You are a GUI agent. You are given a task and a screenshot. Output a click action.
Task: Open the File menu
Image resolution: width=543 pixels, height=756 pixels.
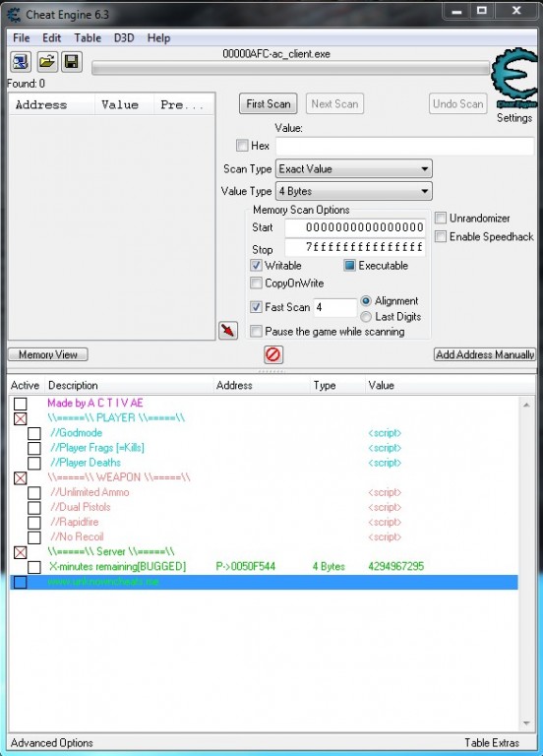(22, 38)
